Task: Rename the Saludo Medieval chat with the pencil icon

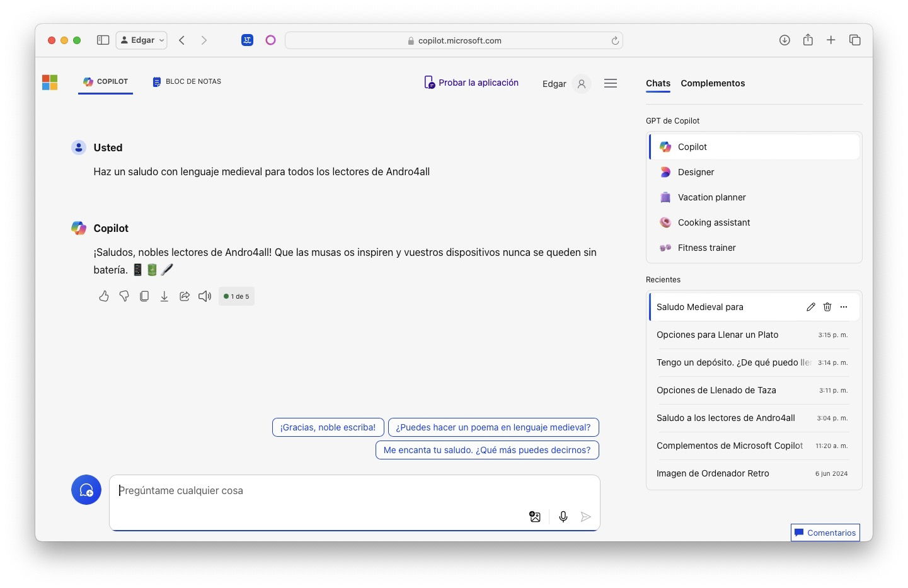Action: click(811, 307)
